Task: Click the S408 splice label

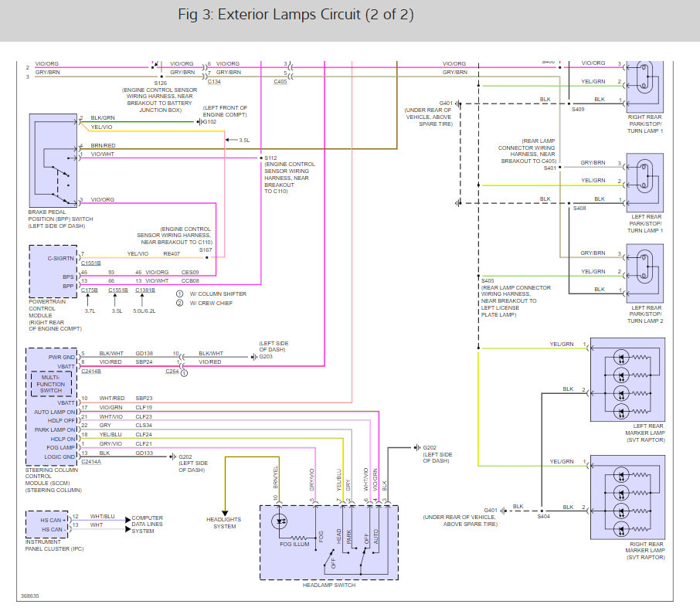Action: point(579,208)
